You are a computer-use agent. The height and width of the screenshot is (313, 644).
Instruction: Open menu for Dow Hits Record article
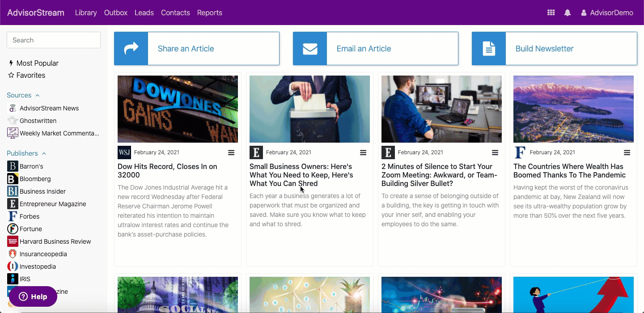(231, 152)
